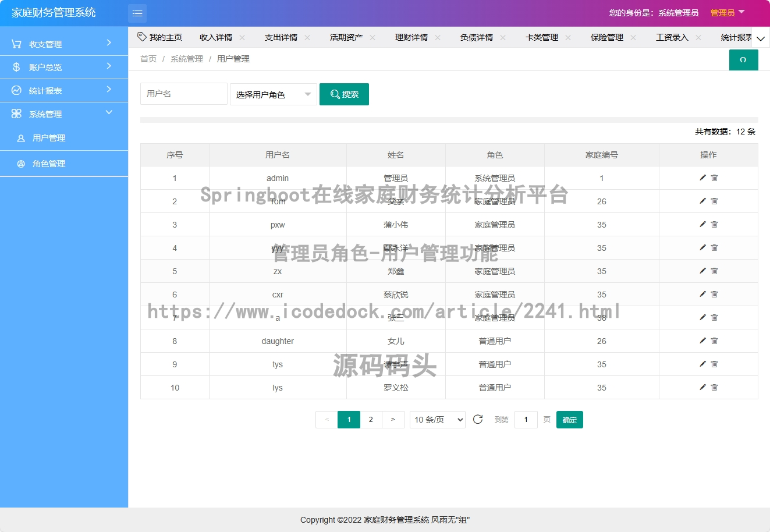Viewport: 770px width, 532px height.
Task: Go to the next page arrow
Action: (x=393, y=419)
